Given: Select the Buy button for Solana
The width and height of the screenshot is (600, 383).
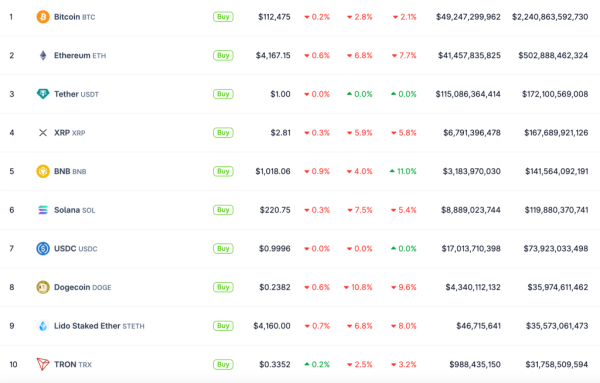Looking at the screenshot, I should point(223,210).
